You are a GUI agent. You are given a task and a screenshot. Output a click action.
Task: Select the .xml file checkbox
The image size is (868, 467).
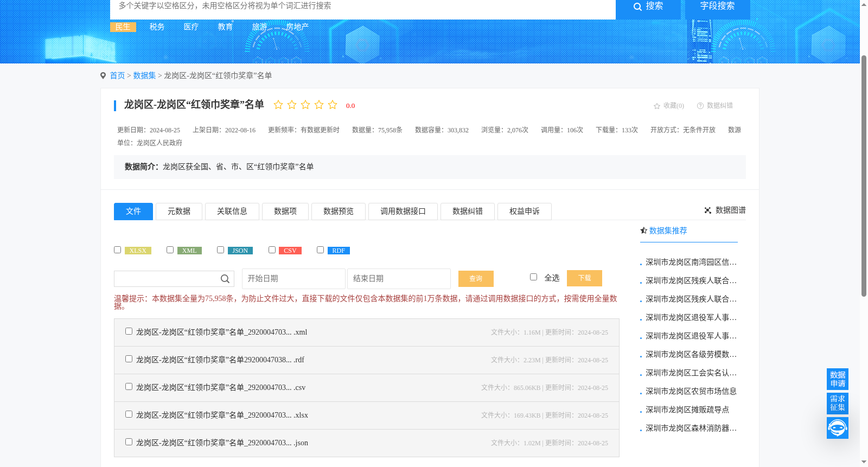(x=129, y=331)
